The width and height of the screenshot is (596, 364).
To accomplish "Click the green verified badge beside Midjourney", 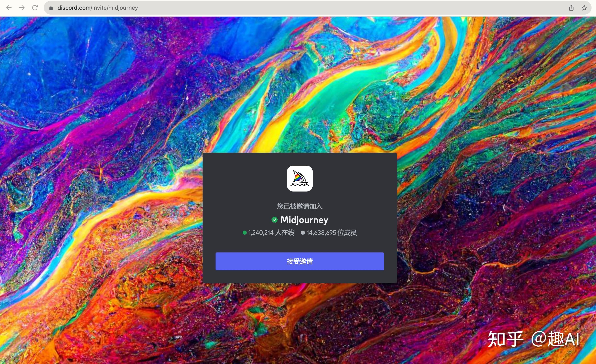I will tap(275, 220).
